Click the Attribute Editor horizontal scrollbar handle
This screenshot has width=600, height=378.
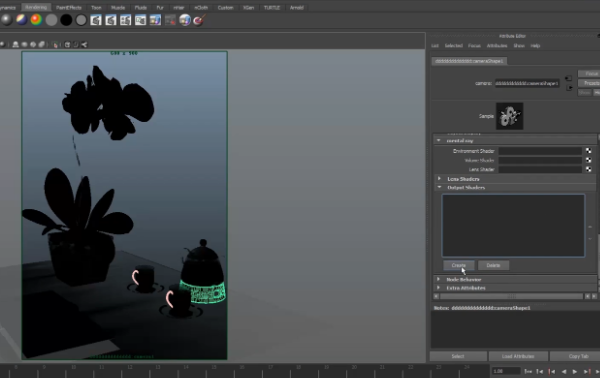[x=512, y=296]
